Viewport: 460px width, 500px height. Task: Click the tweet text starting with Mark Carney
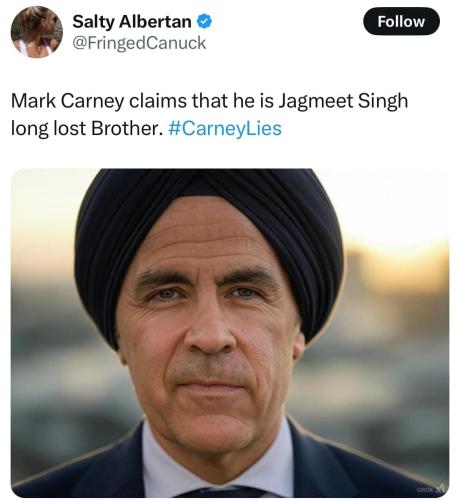pos(209,114)
